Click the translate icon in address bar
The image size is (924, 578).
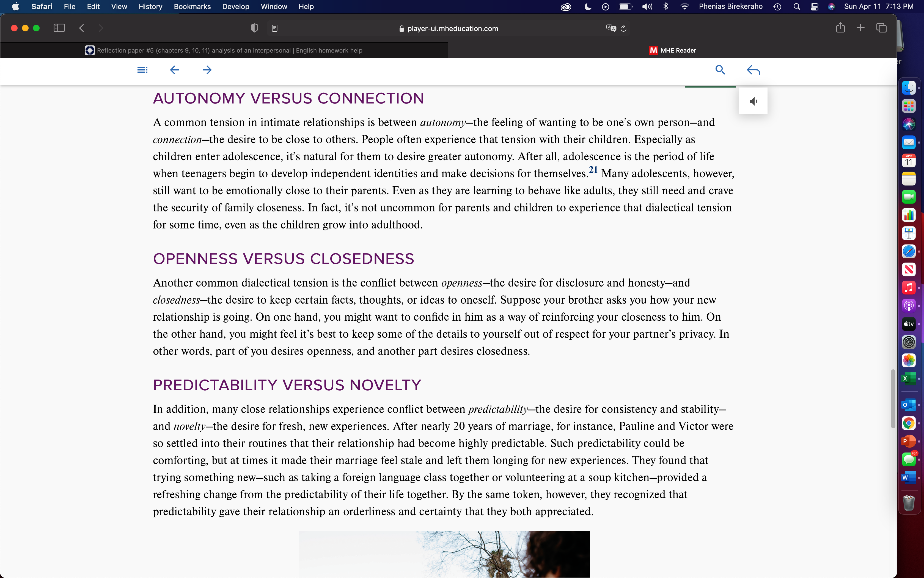coord(611,28)
